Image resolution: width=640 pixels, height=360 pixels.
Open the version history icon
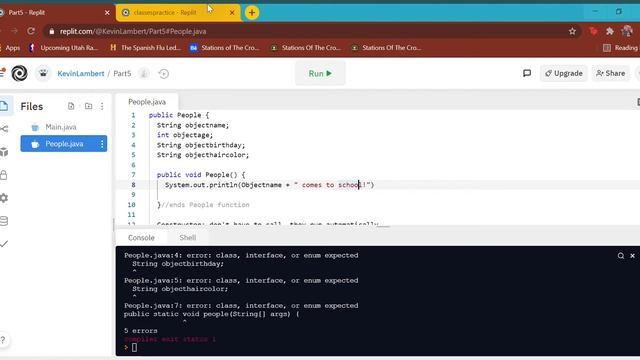coord(164,73)
